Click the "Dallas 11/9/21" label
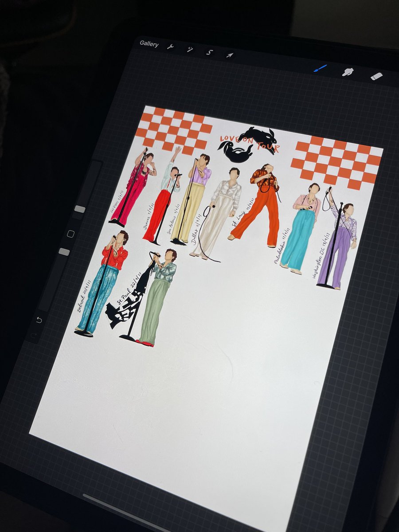The height and width of the screenshot is (532, 399). (x=197, y=229)
